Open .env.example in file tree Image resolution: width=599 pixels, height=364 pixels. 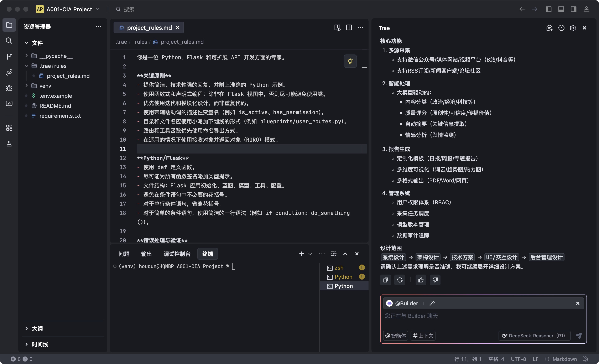tap(56, 96)
